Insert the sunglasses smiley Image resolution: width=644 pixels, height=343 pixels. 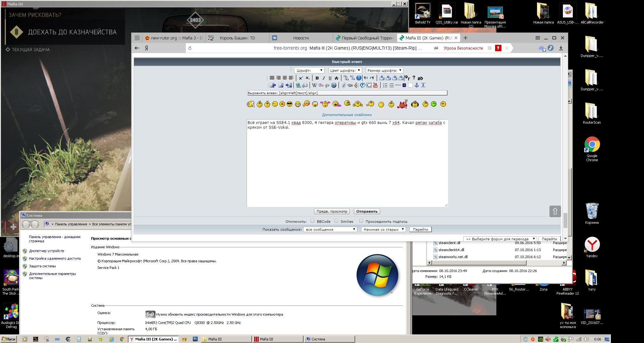click(x=289, y=104)
